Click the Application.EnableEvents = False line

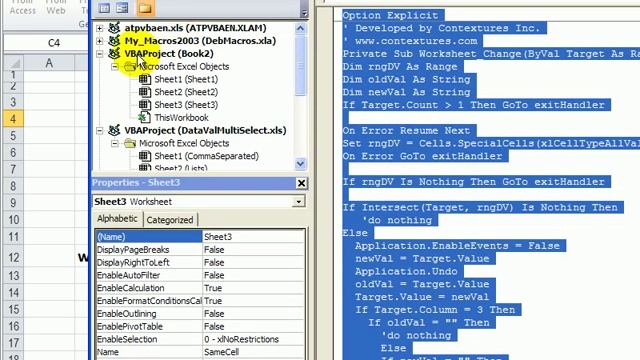pyautogui.click(x=457, y=246)
